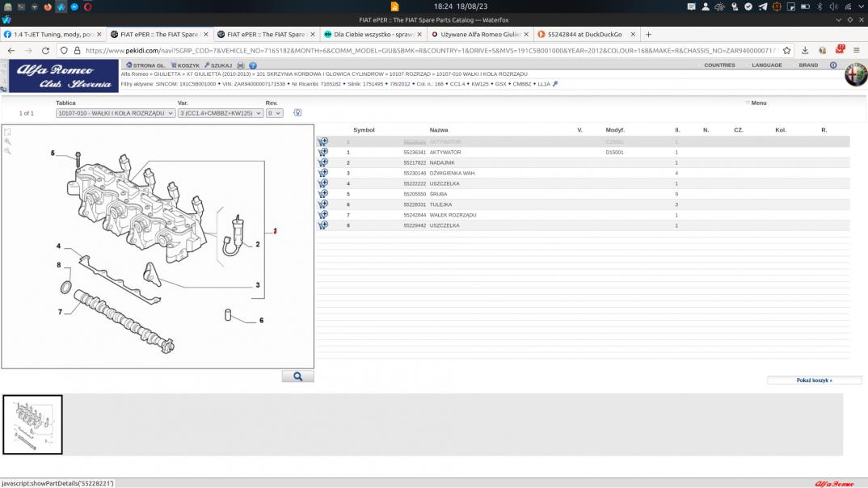Viewport: 868px width, 488px height.
Task: Open the SZUKAJ search link
Action: pos(218,65)
